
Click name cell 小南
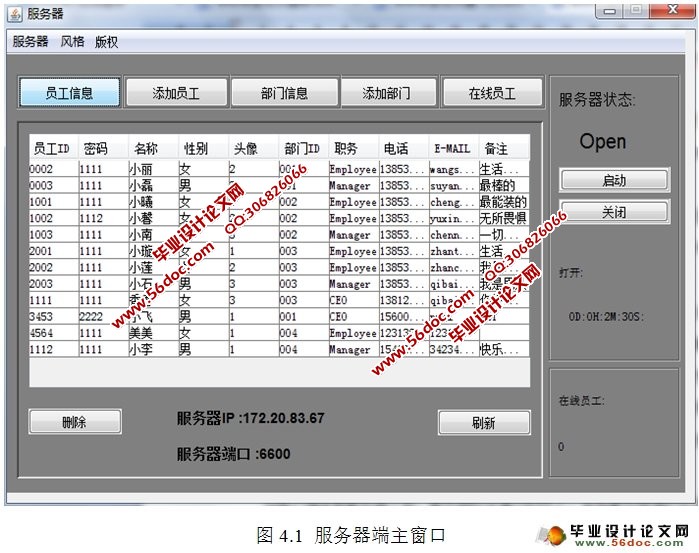(153, 235)
